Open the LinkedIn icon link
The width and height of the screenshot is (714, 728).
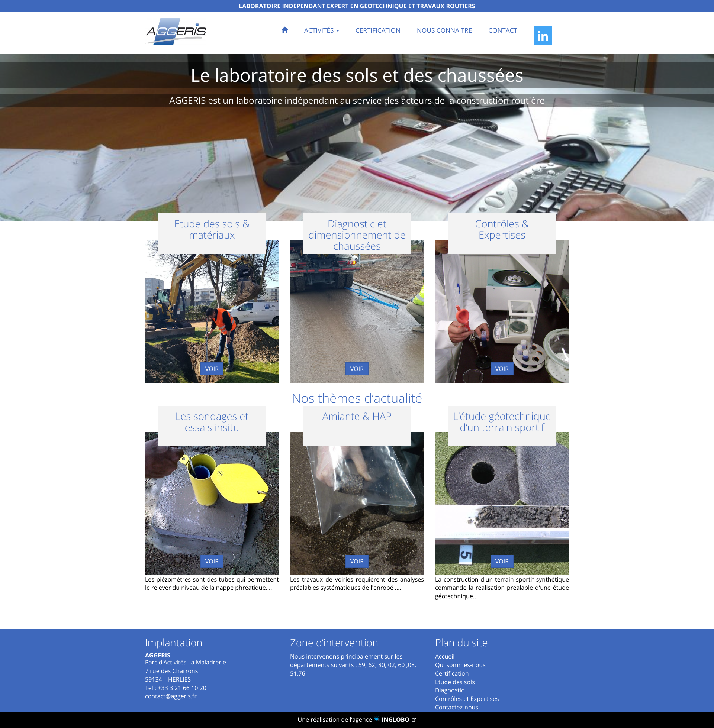point(543,36)
